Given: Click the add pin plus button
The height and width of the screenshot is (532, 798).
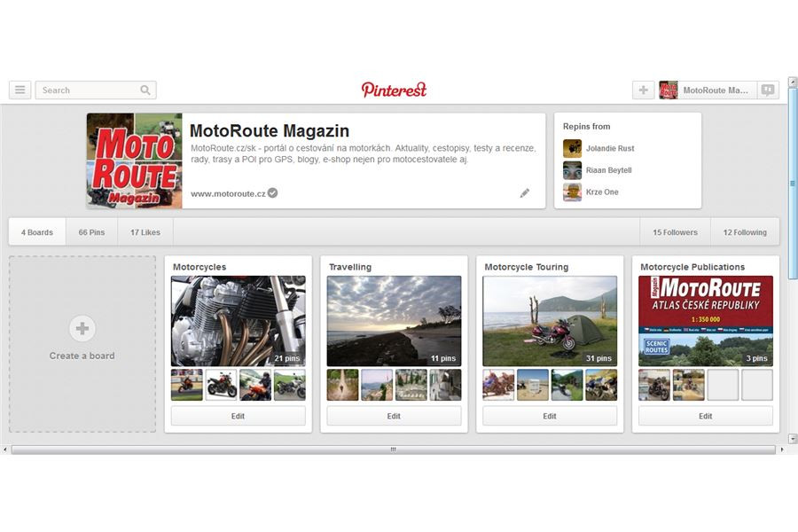Looking at the screenshot, I should (x=643, y=90).
